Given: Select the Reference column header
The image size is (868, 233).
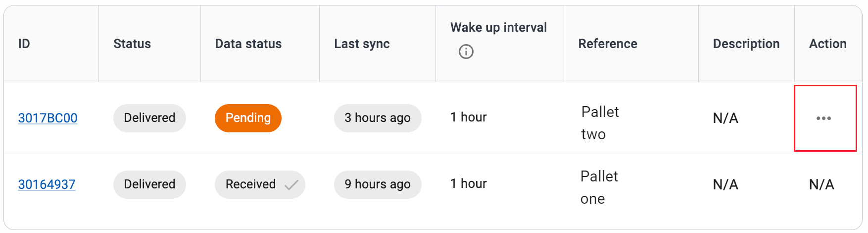Looking at the screenshot, I should [608, 44].
